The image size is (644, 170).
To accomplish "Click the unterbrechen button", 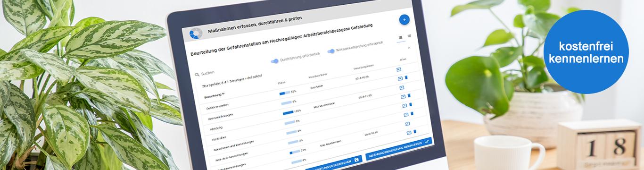I will 334,163.
